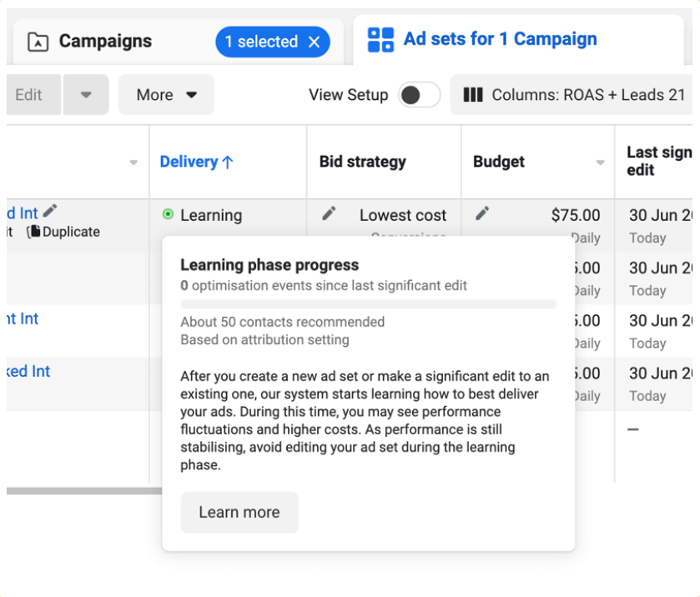
Task: Open the Budget column dropdown arrow
Action: 601,163
